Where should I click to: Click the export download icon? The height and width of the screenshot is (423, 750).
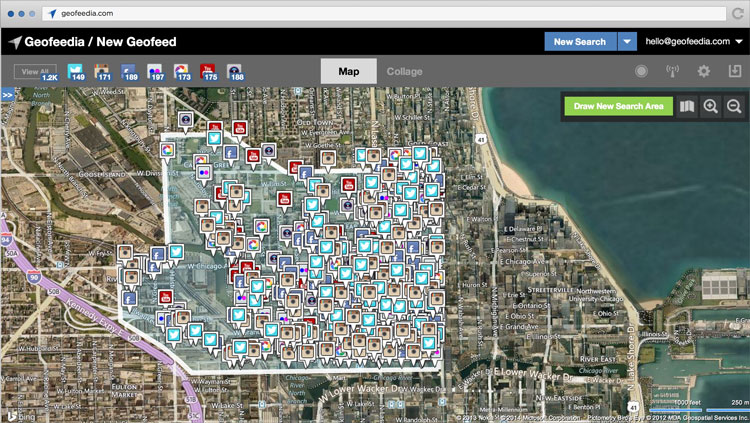[735, 71]
